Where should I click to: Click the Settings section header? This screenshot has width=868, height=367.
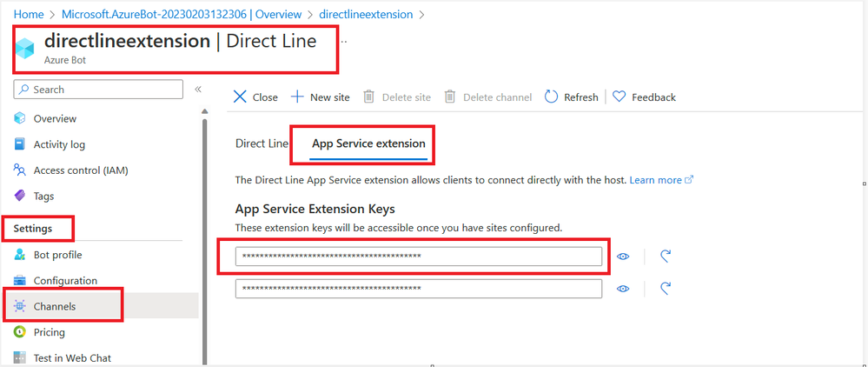[x=33, y=229]
